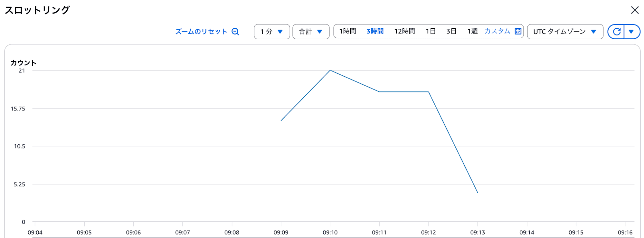Screen dimensions: 644x238
Task: Select the 3時間 time range
Action: click(x=375, y=31)
